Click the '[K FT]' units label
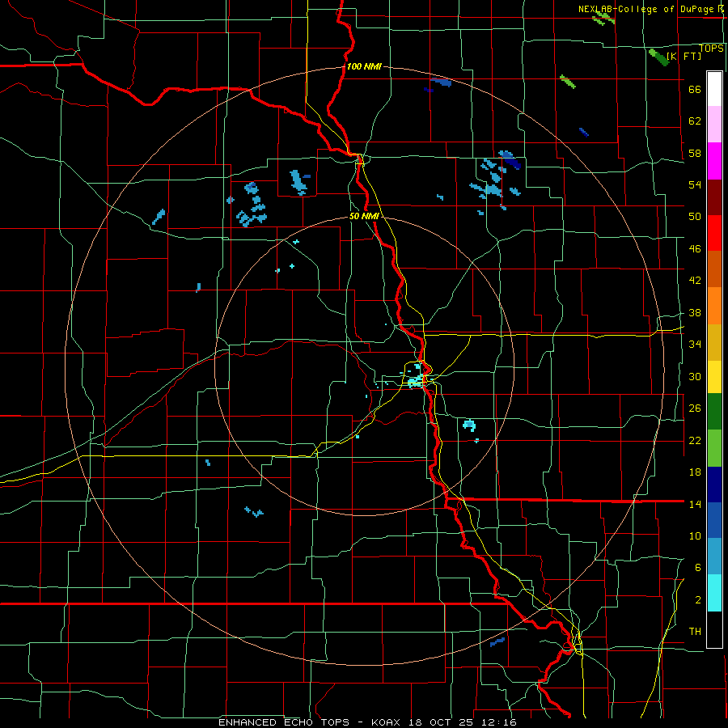Screen dimensions: 728x728 tap(684, 56)
